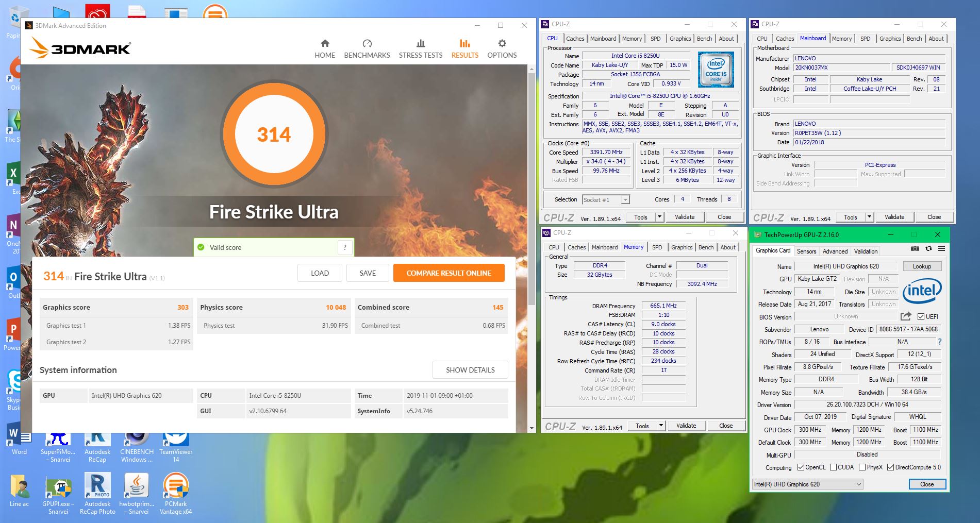Viewport: 980px width, 523px height.
Task: Select the 3DMark Results section
Action: coord(465,49)
